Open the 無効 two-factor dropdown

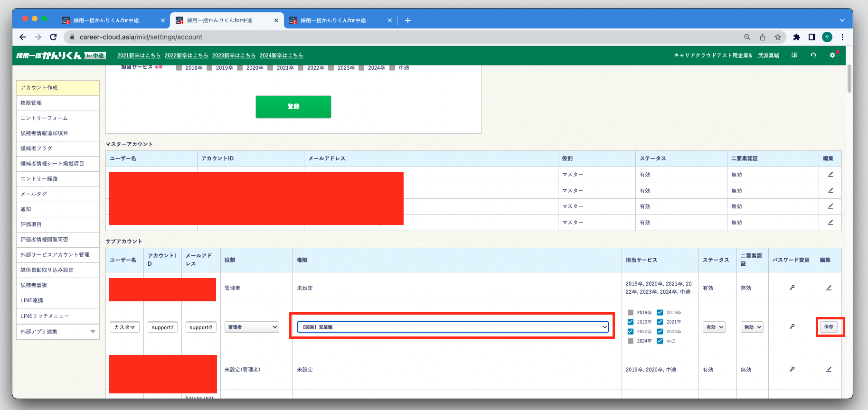click(x=752, y=327)
